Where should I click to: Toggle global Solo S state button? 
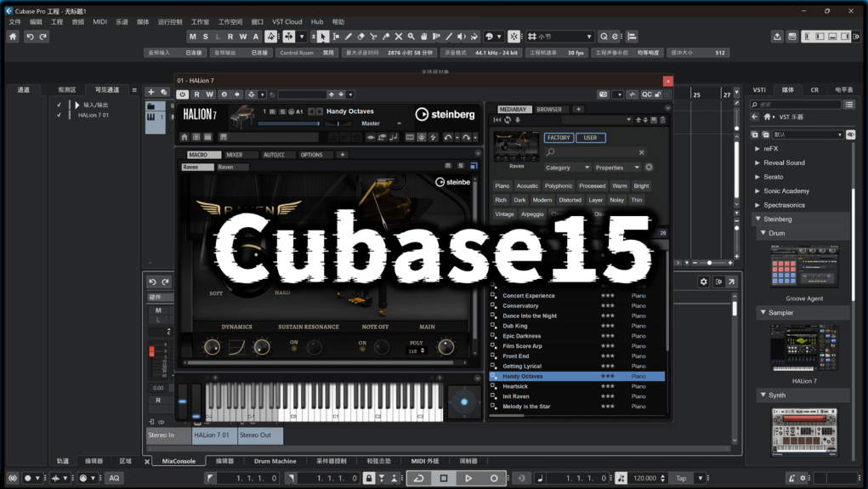206,37
